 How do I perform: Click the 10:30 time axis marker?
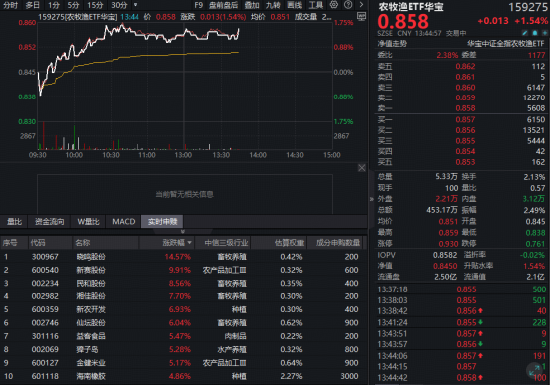click(x=111, y=155)
